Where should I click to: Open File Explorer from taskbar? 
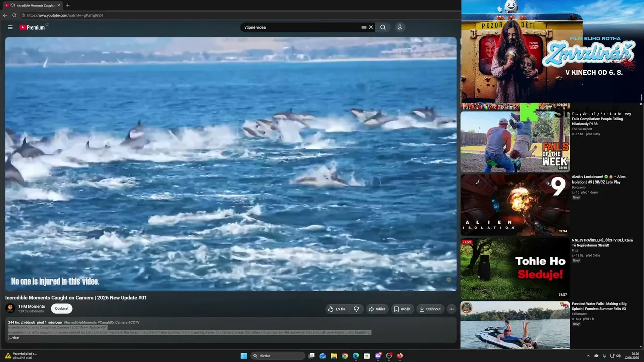tap(334, 356)
